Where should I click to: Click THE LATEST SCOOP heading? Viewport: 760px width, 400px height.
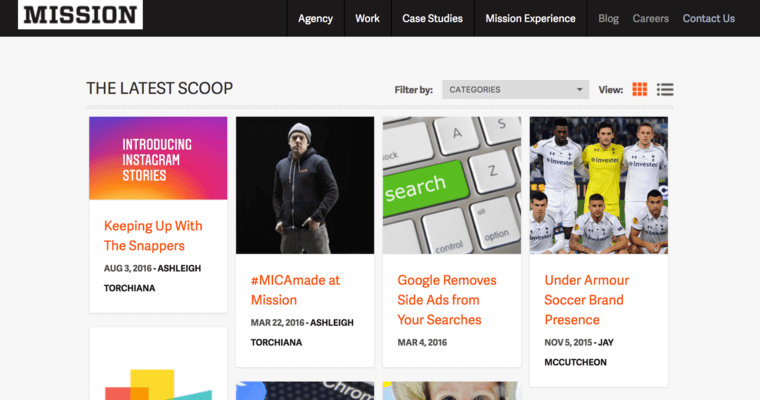tap(159, 88)
